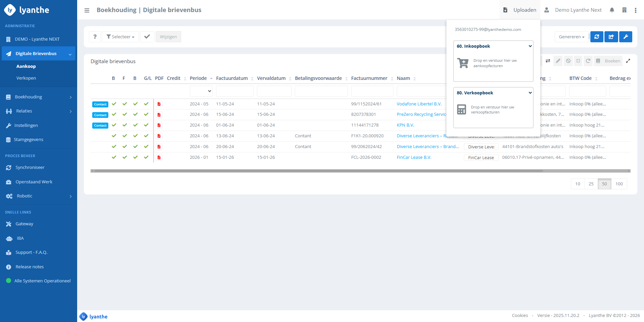Toggle the checkmark select-all button

pos(147,37)
